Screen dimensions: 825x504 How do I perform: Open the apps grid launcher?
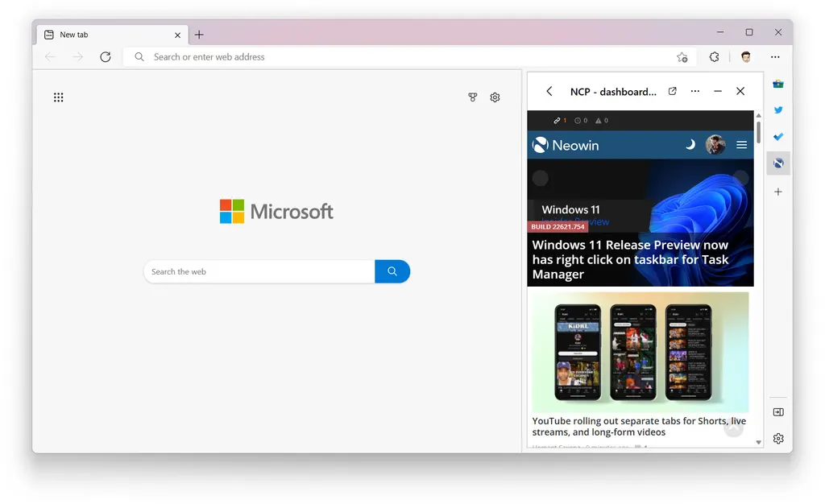click(x=58, y=97)
